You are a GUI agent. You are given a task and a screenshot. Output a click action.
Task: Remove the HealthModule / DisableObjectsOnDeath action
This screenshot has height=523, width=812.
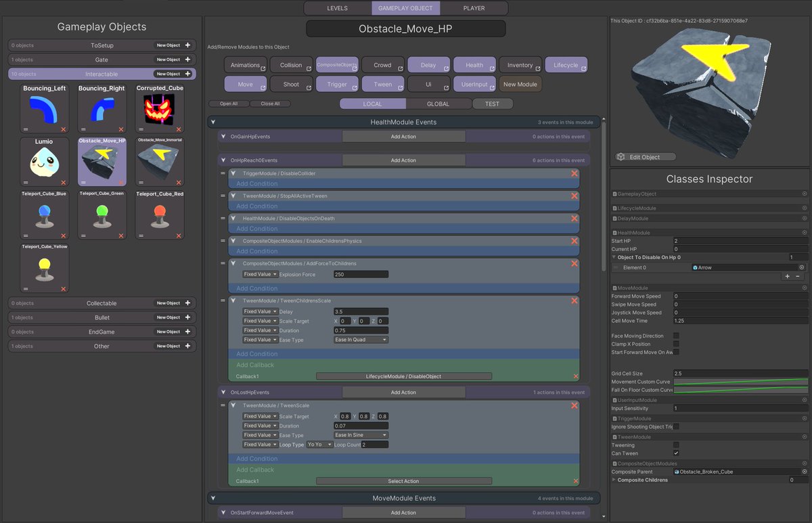(x=574, y=219)
